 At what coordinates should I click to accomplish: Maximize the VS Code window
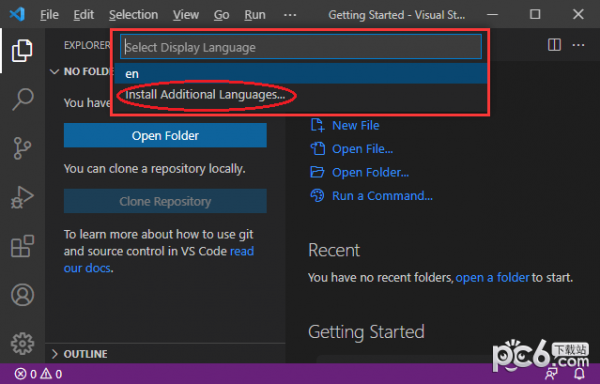click(x=535, y=15)
